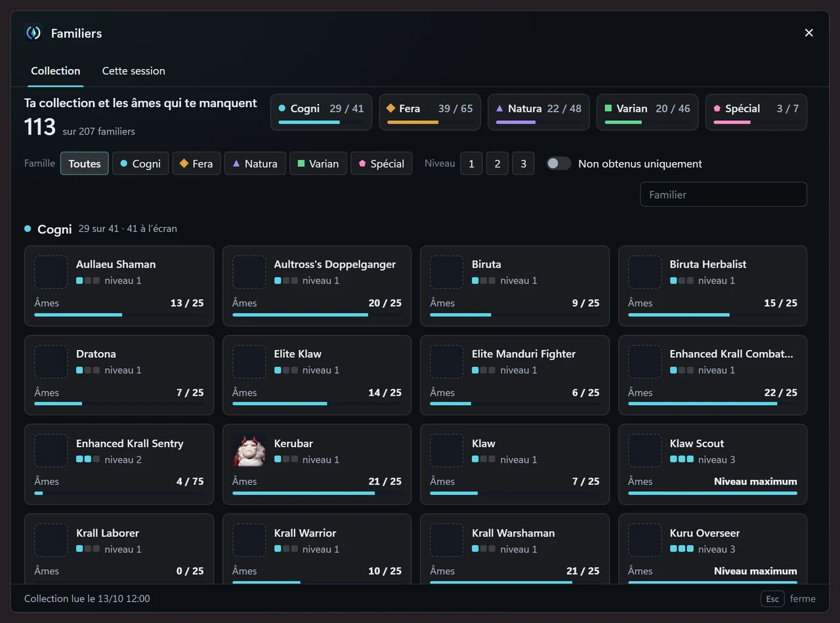The height and width of the screenshot is (623, 840).
Task: Select the Fera 39 / 65 summary card
Action: (x=430, y=112)
